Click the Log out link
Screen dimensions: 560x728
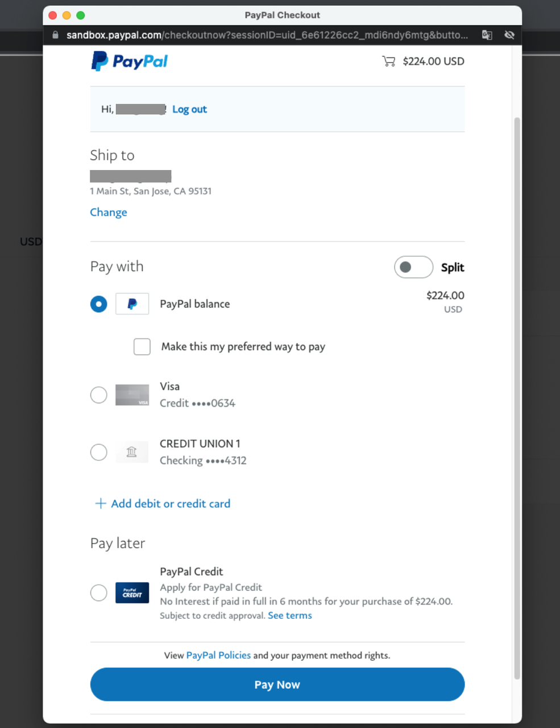tap(190, 109)
